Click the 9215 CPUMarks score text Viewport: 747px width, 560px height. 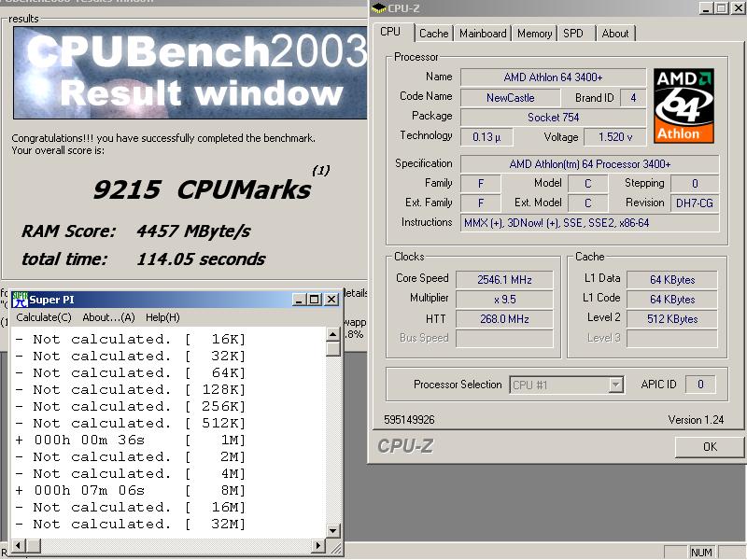tap(202, 189)
